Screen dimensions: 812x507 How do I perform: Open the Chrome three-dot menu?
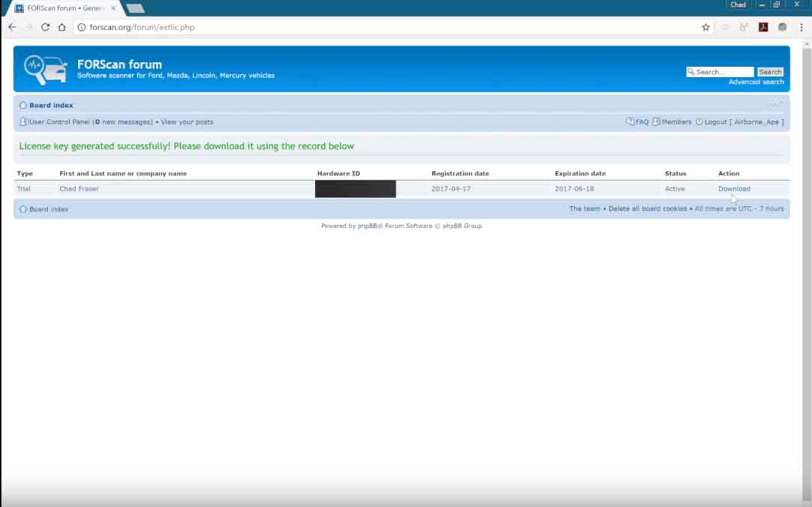pos(801,27)
